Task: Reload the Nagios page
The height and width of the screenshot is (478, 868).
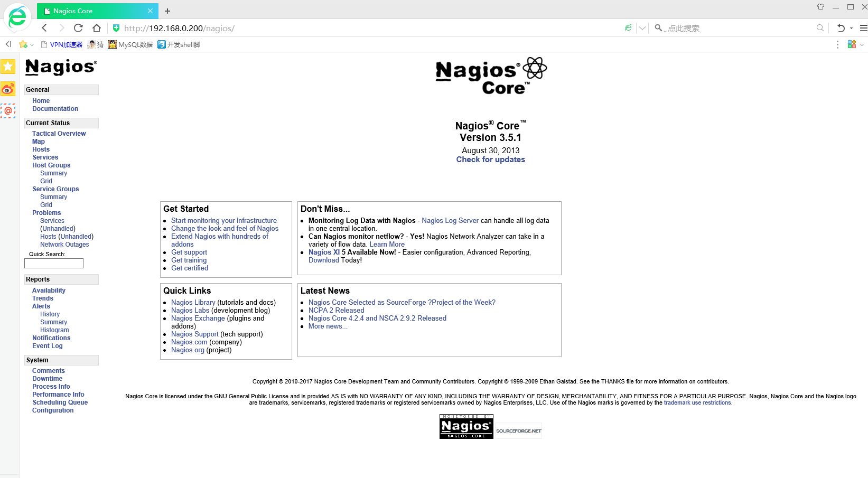Action: 78,28
